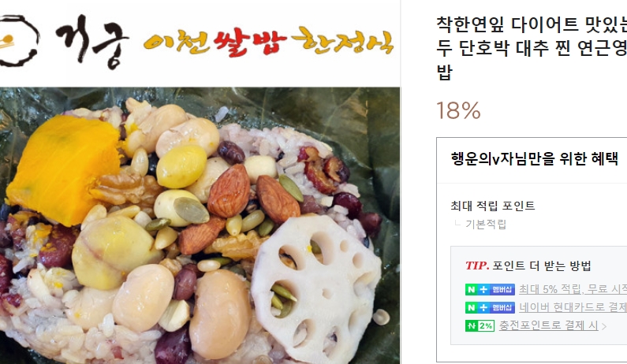This screenshot has height=364, width=627.
Task: Click the indent marker before 기본적립
Action: pos(457,224)
